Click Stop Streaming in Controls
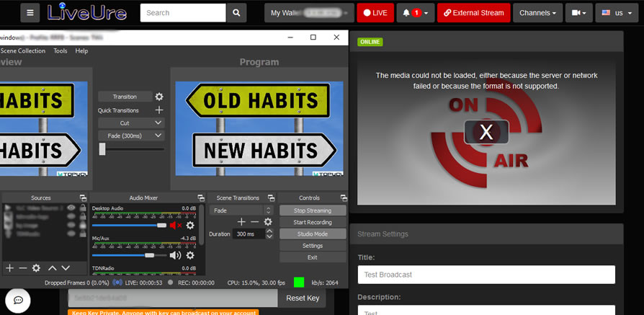The height and width of the screenshot is (315, 644). point(313,210)
